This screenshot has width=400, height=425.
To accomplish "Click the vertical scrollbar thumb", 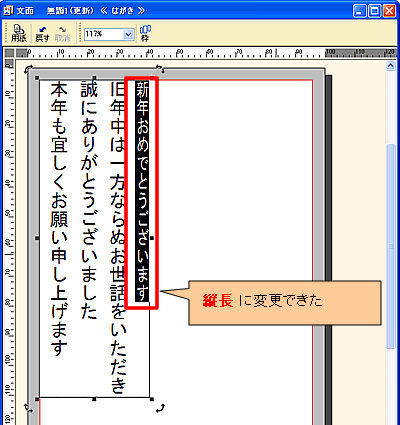I will [x=391, y=247].
